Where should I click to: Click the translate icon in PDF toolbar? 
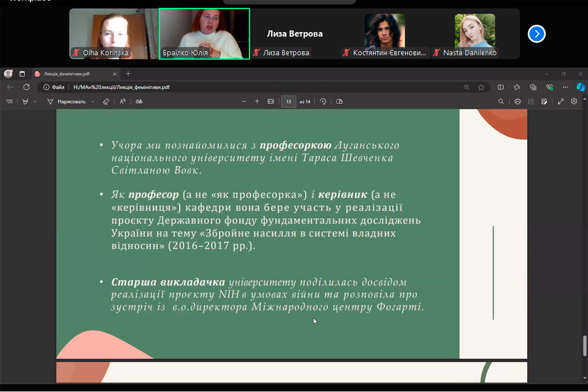(139, 101)
